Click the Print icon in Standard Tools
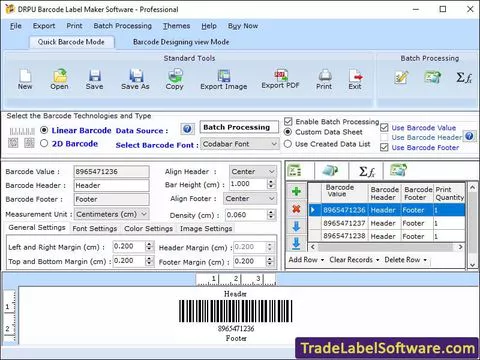 pyautogui.click(x=324, y=76)
